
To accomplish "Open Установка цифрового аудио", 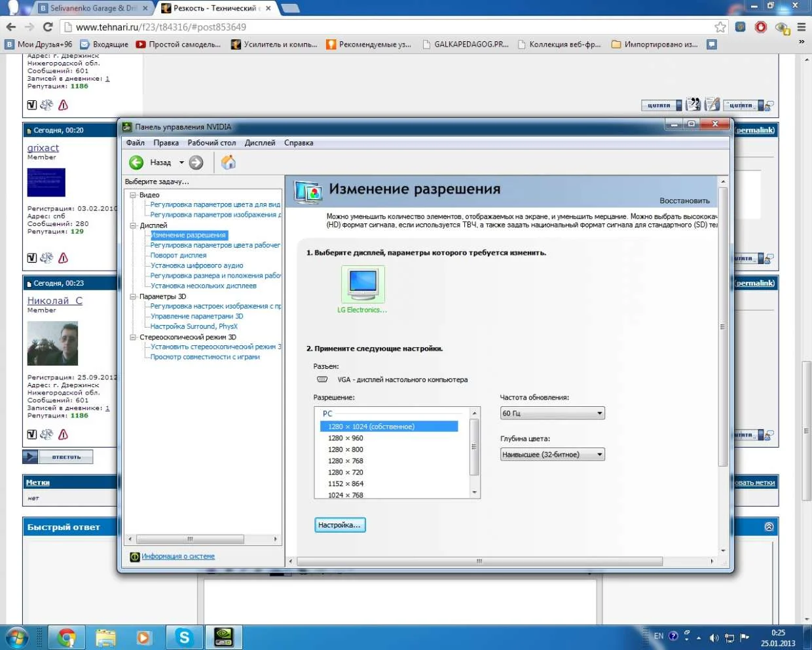I will pos(196,265).
